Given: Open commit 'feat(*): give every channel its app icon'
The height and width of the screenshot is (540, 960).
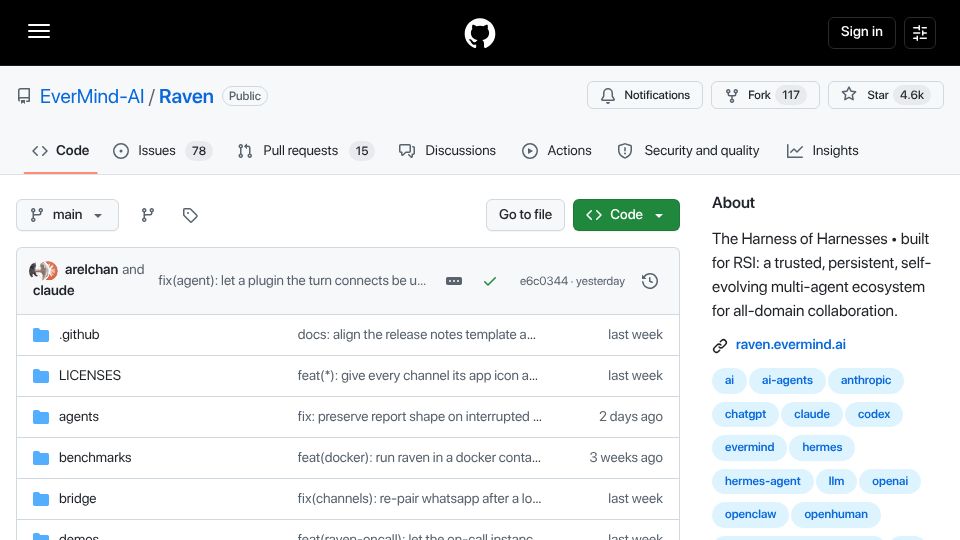Looking at the screenshot, I should [x=418, y=376].
